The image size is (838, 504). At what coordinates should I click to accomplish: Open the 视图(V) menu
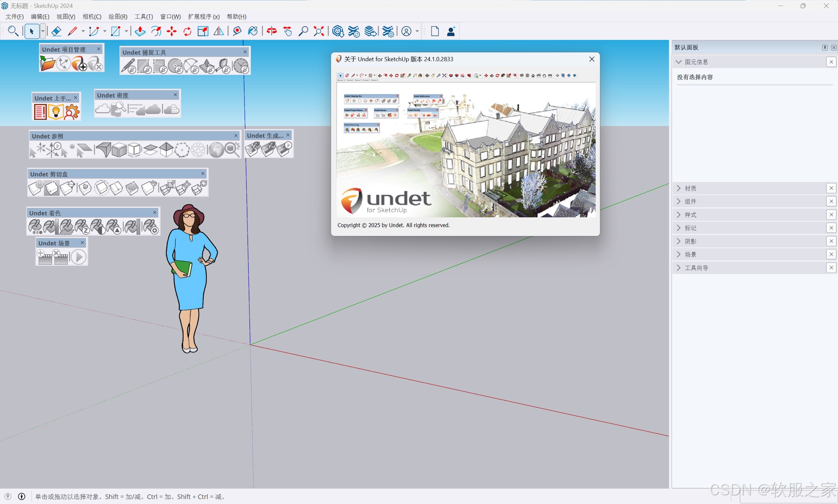[x=66, y=17]
